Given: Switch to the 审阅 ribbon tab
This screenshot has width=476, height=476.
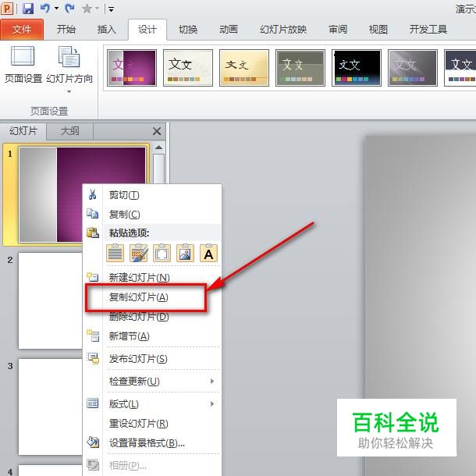Looking at the screenshot, I should coord(338,30).
